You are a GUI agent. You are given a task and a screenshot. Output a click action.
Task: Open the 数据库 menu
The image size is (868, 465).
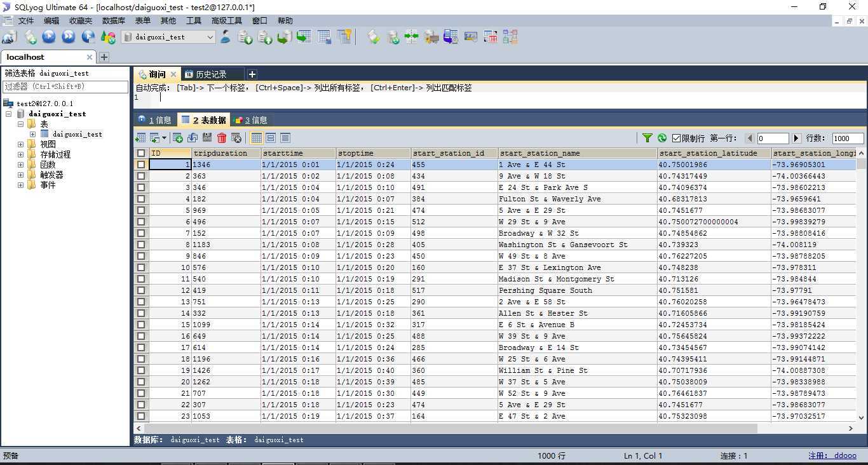coord(113,21)
